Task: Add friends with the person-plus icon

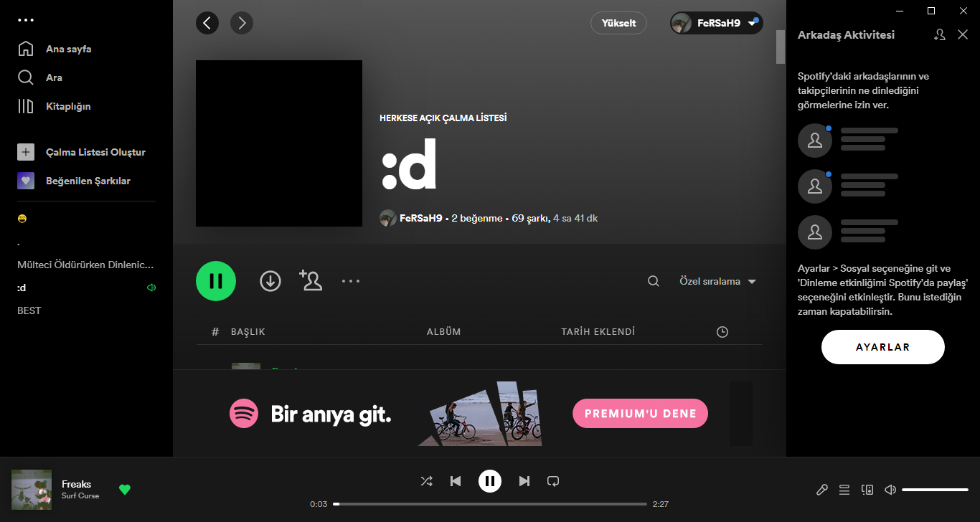Action: click(940, 34)
